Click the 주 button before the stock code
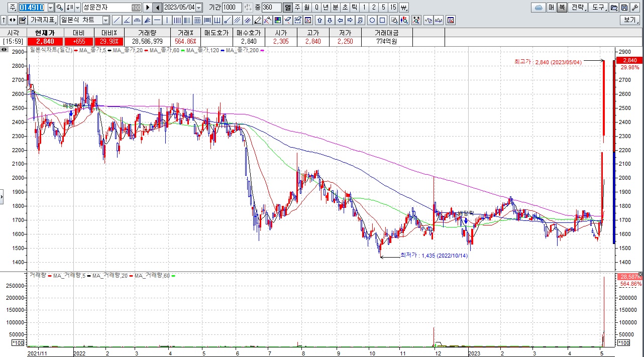644x357 pixels. coord(12,8)
